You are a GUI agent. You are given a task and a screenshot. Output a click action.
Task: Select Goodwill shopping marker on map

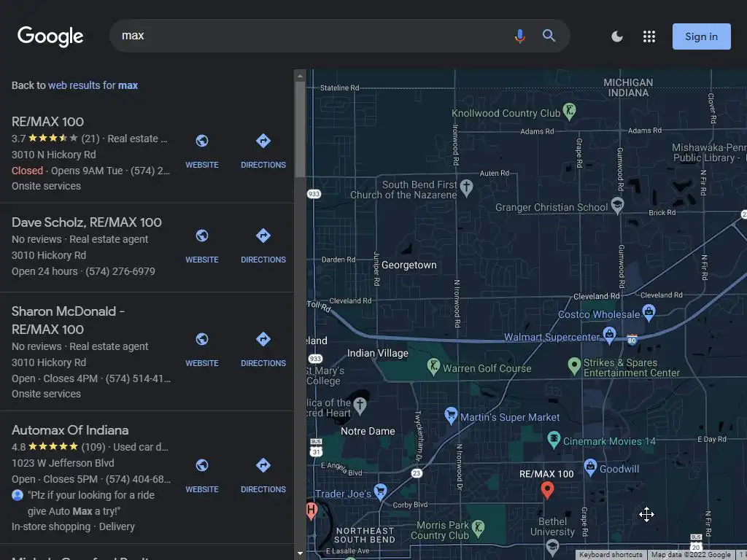pos(590,467)
